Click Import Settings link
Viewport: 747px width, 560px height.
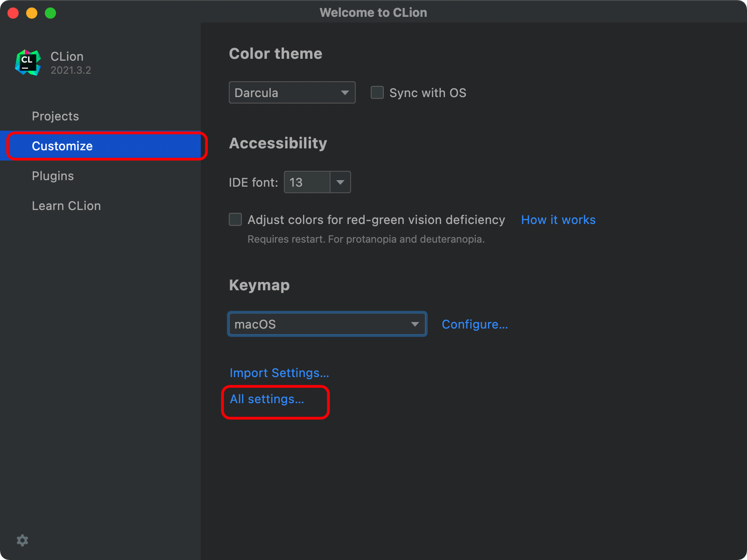point(279,372)
